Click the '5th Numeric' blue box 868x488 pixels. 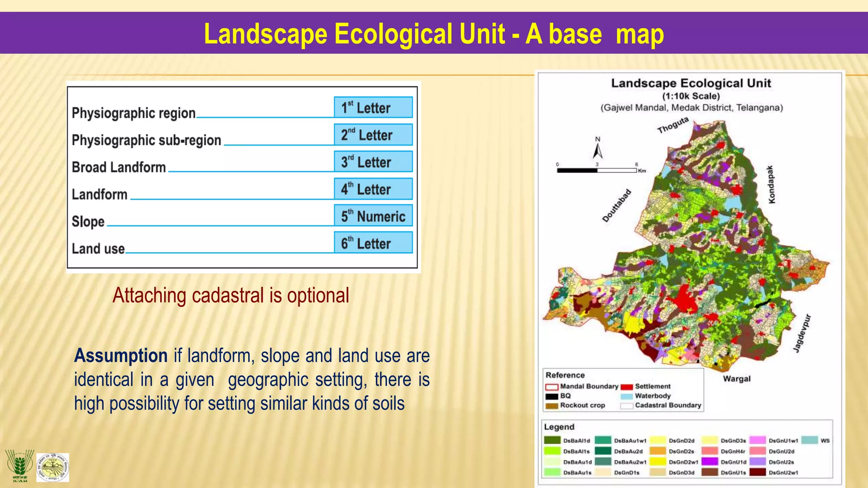click(373, 216)
